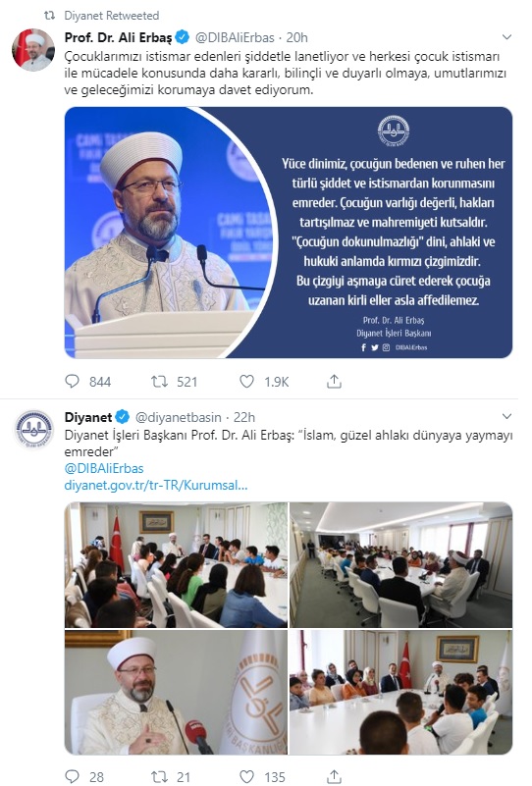Reply to Diyanet tweet with 28 replies
The height and width of the screenshot is (786, 532).
coord(73,776)
